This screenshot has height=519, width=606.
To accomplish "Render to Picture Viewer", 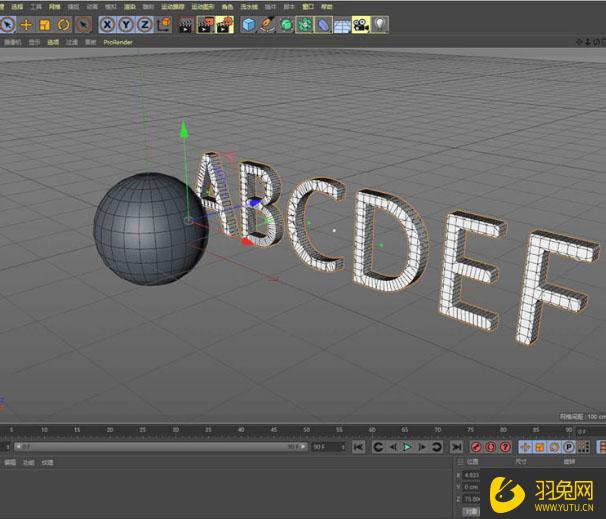I will click(205, 25).
